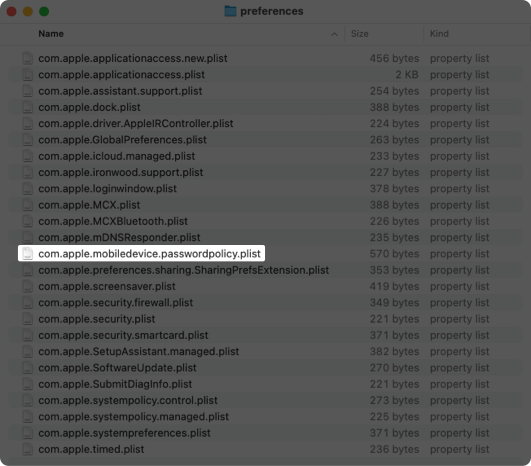Click the file icon of com.apple.screensaver.plist
The height and width of the screenshot is (466, 531).
click(x=28, y=286)
